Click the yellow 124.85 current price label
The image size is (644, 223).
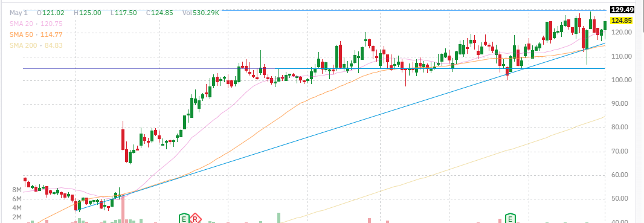pos(622,21)
